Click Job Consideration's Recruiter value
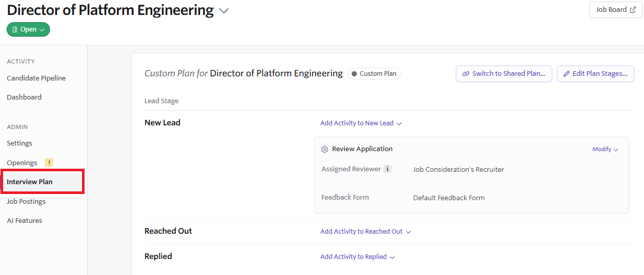Viewport: 644px width, 275px height. click(x=458, y=169)
